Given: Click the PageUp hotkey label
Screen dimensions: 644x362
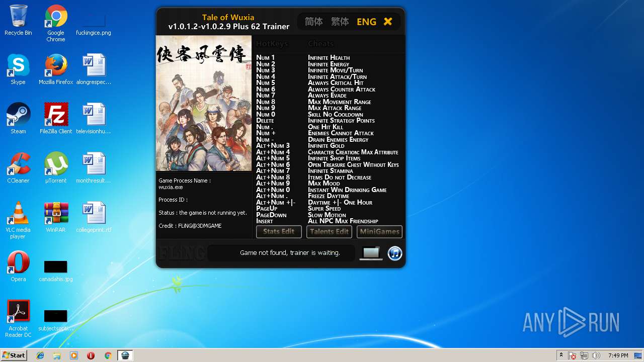Looking at the screenshot, I should 267,209.
